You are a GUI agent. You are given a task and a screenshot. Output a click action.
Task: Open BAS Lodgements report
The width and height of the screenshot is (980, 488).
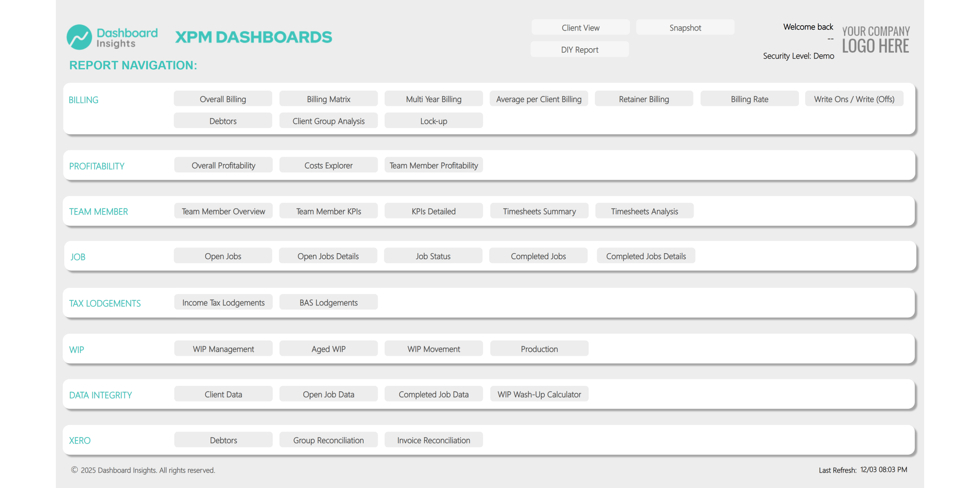[328, 302]
